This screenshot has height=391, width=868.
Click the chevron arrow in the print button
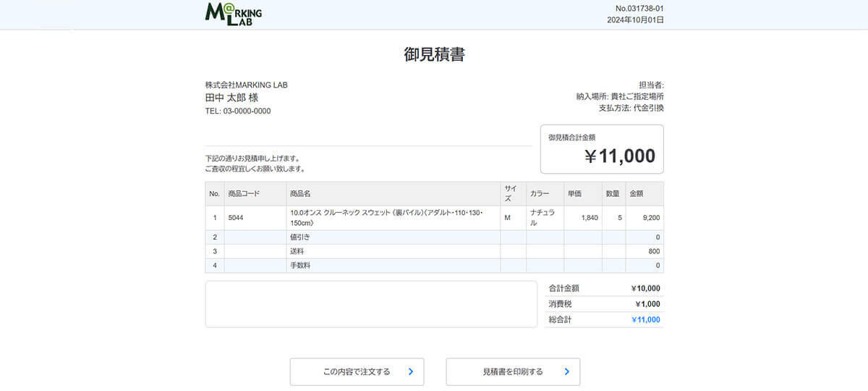[x=567, y=371]
